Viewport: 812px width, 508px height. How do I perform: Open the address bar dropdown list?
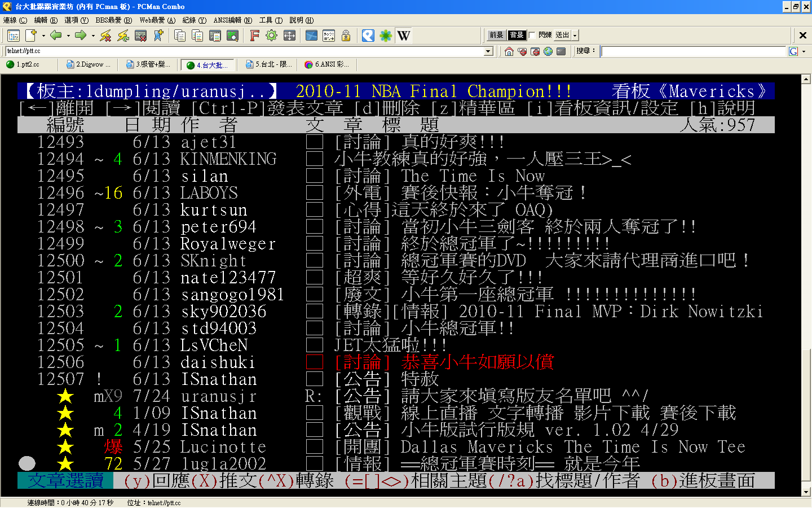pyautogui.click(x=488, y=51)
